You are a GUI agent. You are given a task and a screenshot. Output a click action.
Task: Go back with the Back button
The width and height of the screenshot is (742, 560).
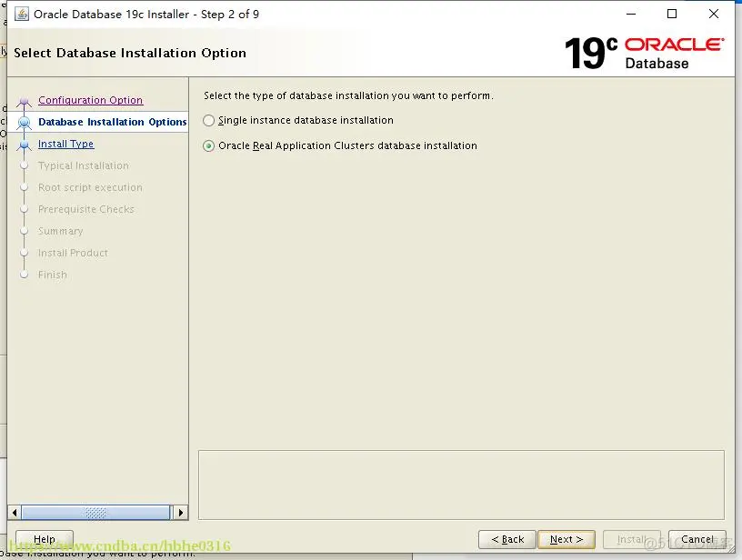(x=507, y=539)
